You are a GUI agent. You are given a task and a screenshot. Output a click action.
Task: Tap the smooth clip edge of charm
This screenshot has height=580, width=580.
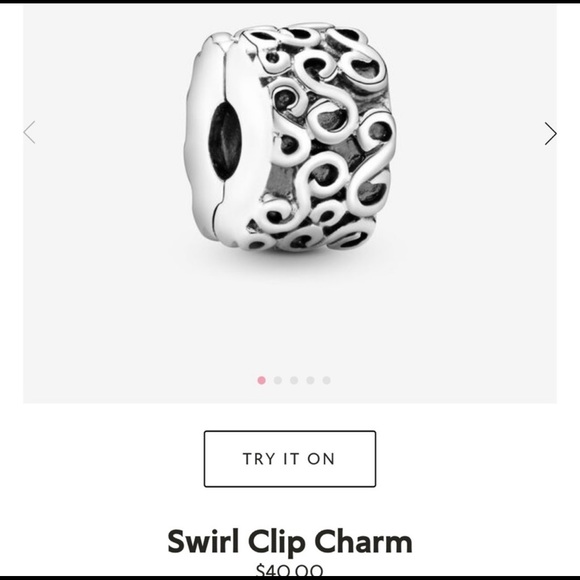coord(207,141)
